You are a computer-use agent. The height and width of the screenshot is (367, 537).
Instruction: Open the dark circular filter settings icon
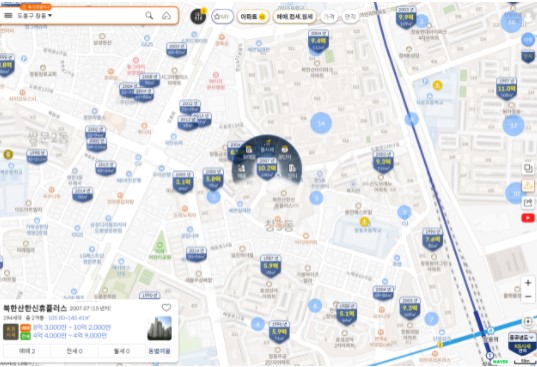(198, 16)
